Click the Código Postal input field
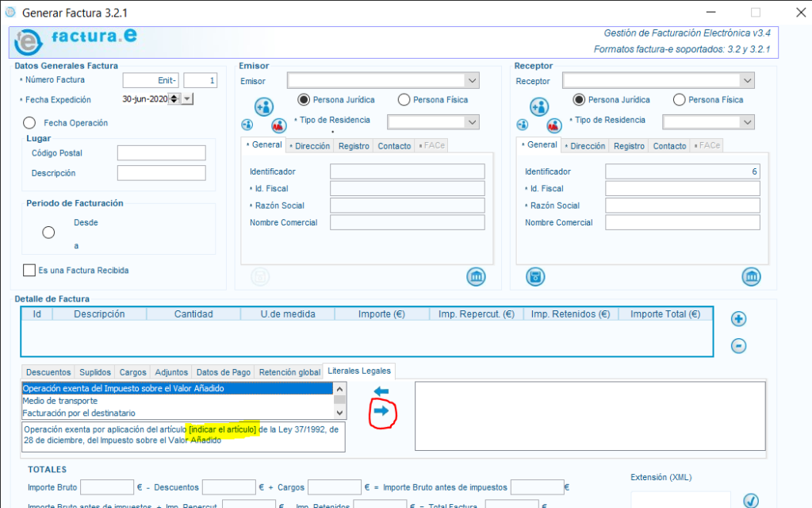 [162, 153]
